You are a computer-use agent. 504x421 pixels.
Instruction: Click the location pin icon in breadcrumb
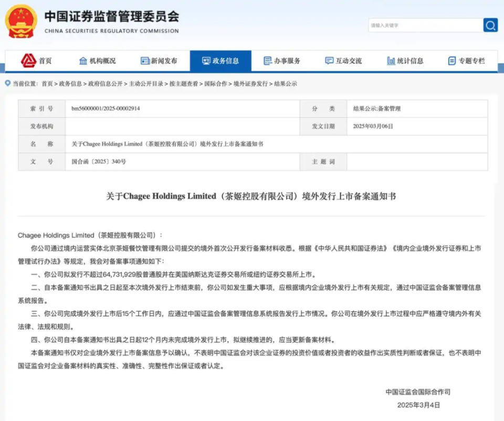[8, 83]
